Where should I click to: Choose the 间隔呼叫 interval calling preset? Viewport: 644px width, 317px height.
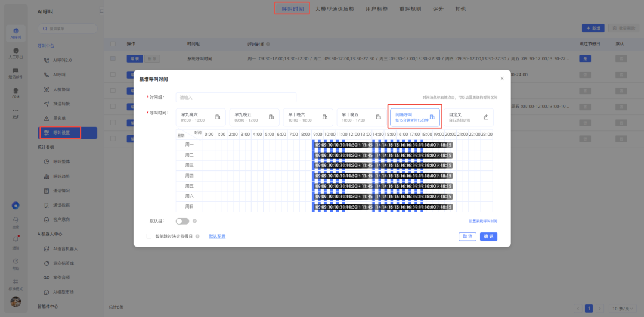415,117
